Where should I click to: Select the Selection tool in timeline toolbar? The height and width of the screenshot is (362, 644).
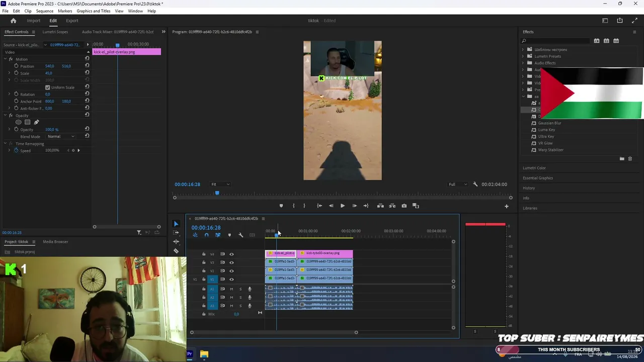coord(176,224)
